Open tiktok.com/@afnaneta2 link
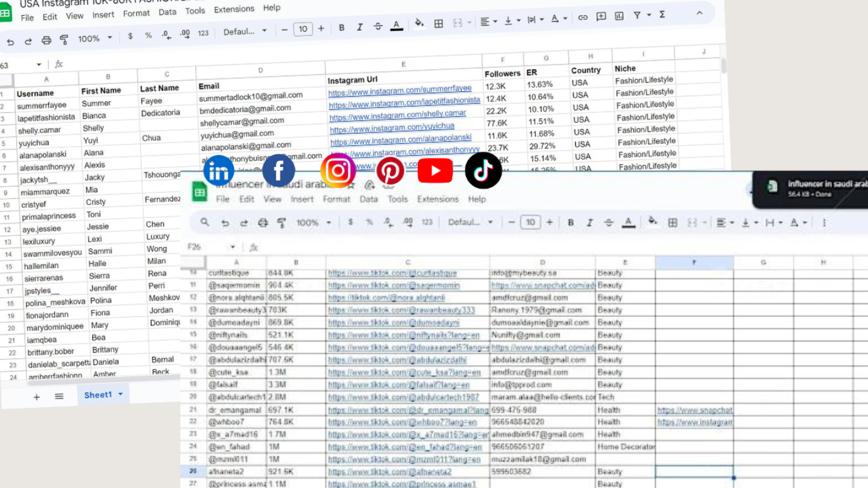868x488 pixels. click(x=390, y=472)
